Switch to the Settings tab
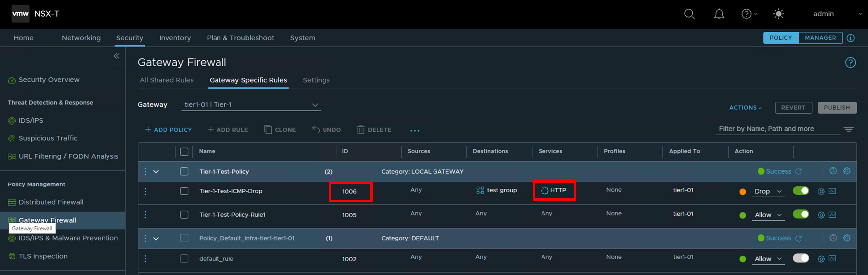The image size is (868, 275). tap(316, 80)
